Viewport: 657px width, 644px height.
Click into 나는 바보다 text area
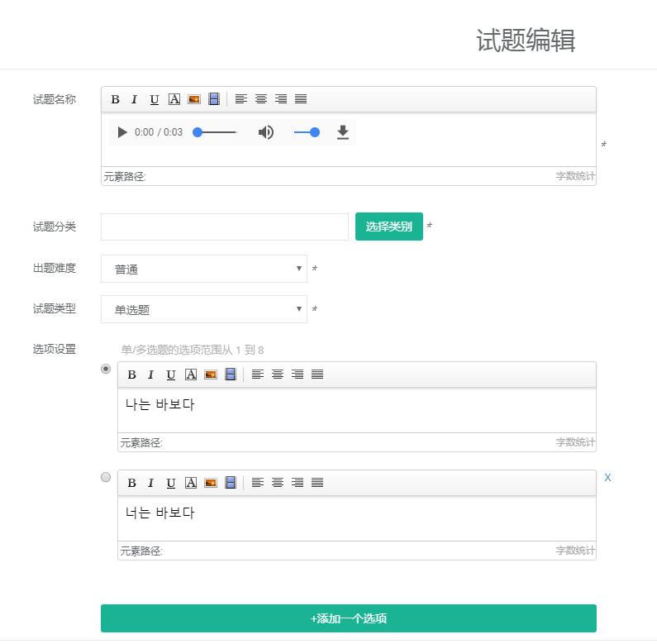click(357, 410)
